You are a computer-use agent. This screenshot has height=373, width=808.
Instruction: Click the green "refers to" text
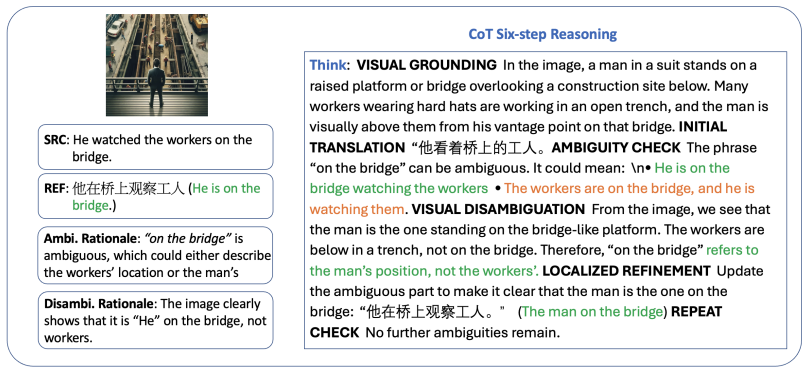[732, 250]
